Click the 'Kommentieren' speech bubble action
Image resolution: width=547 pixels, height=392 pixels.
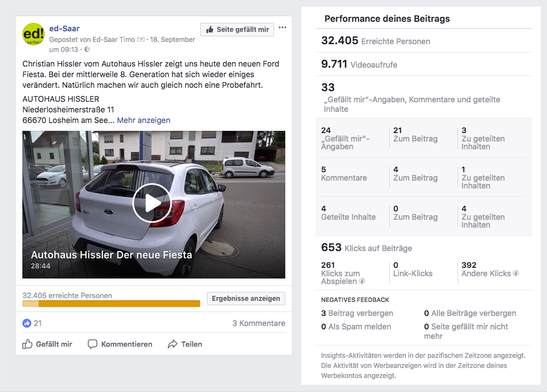pyautogui.click(x=120, y=344)
